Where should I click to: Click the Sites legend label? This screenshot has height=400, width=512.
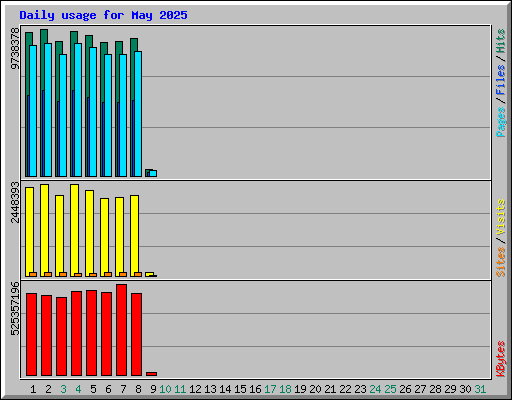click(x=501, y=262)
